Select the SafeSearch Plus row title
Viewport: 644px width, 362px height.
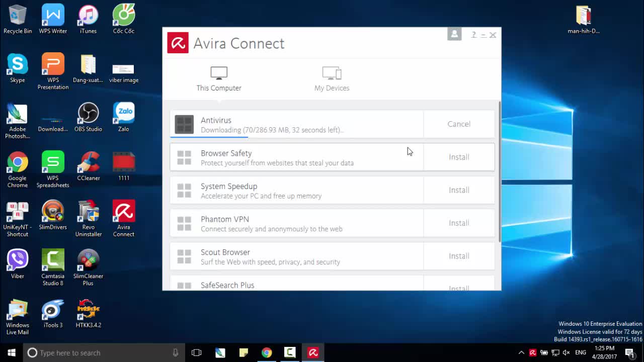click(227, 285)
